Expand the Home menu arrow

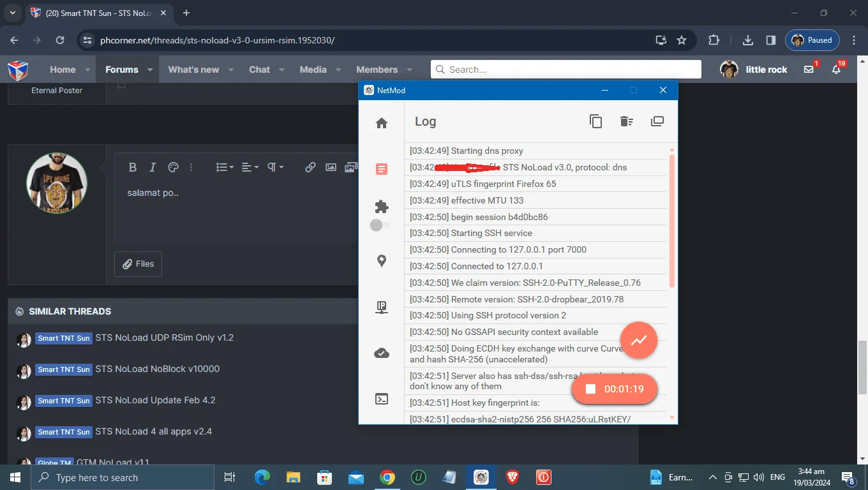(87, 70)
